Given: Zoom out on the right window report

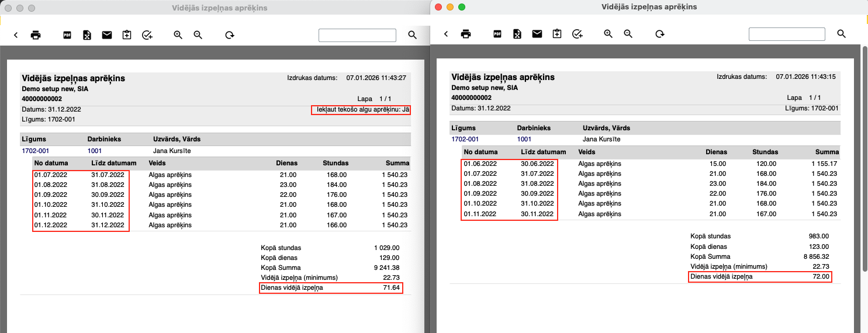Looking at the screenshot, I should (x=628, y=34).
